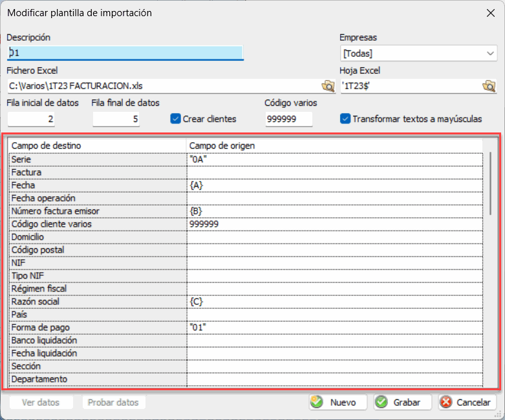This screenshot has width=505, height=420.
Task: Click empty origin cell for Domicilio
Action: [x=335, y=237]
